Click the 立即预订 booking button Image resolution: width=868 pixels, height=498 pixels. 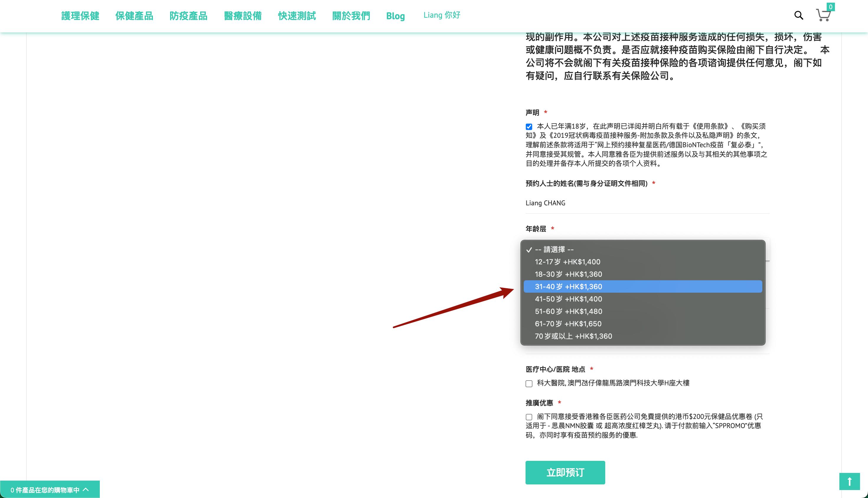click(x=565, y=472)
